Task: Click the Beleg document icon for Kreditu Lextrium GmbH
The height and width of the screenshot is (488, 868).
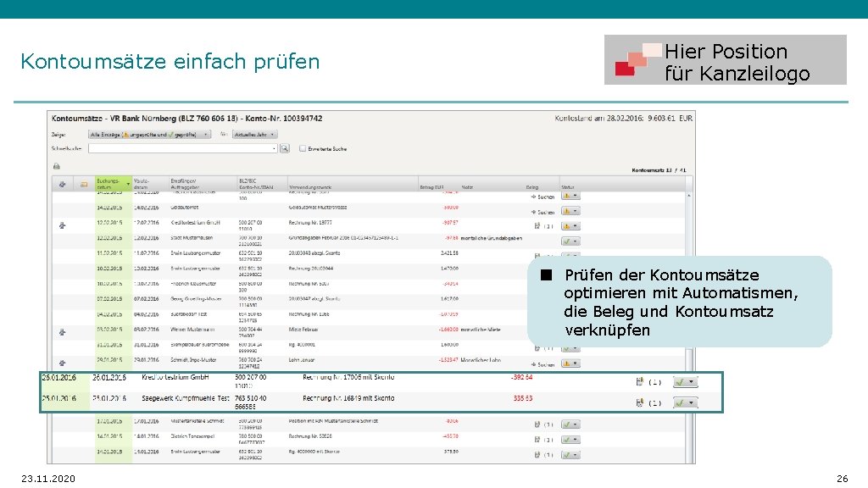Action: pyautogui.click(x=640, y=381)
